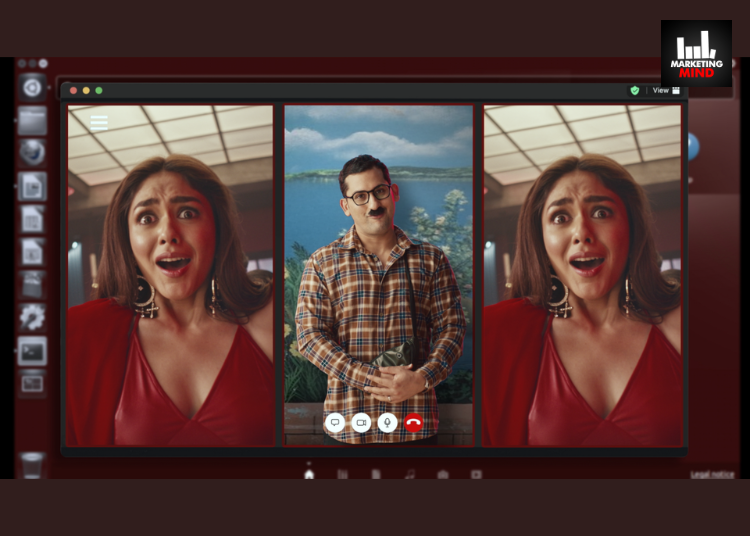
Task: Click the Marketing Mind logo
Action: (x=696, y=53)
